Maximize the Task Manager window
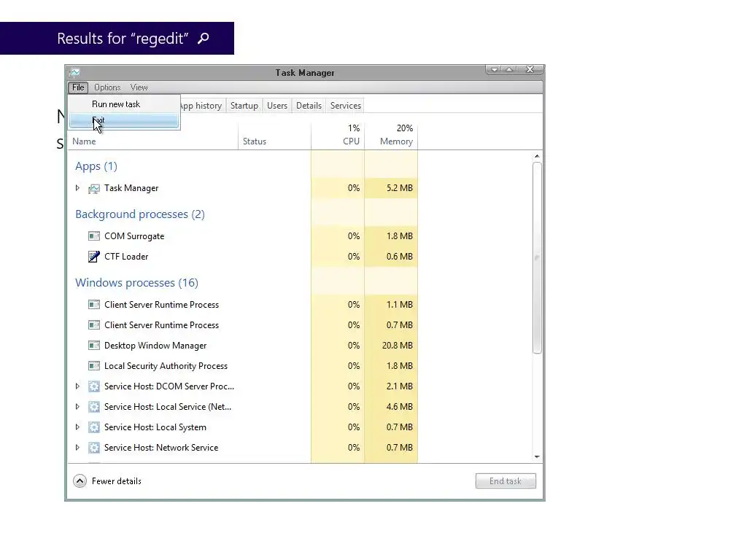Image resolution: width=747 pixels, height=560 pixels. (509, 69)
